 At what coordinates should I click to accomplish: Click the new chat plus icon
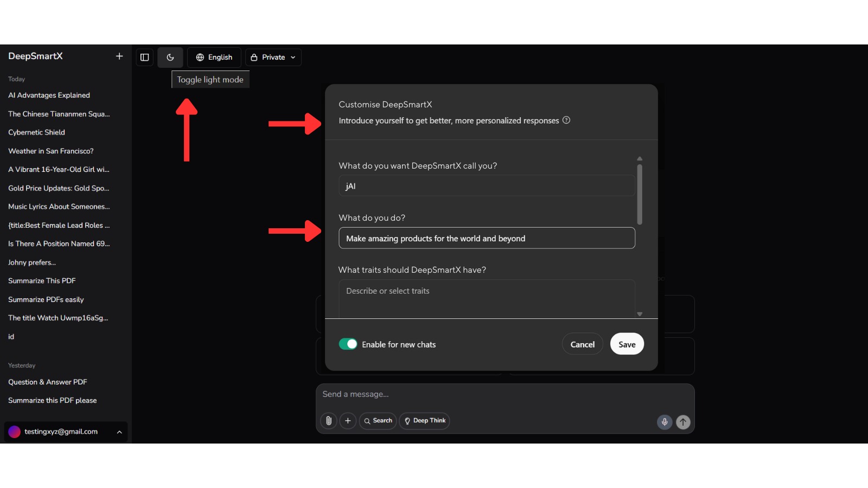coord(119,56)
